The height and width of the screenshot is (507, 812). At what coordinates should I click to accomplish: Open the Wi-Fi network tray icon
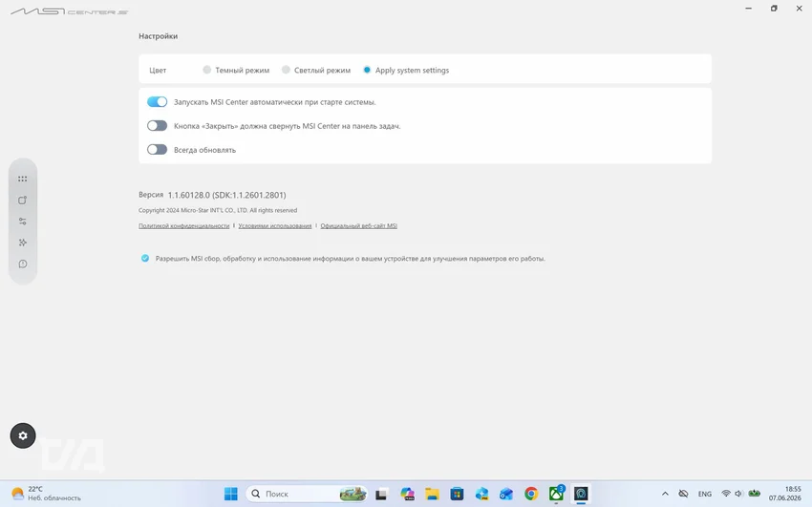(726, 494)
